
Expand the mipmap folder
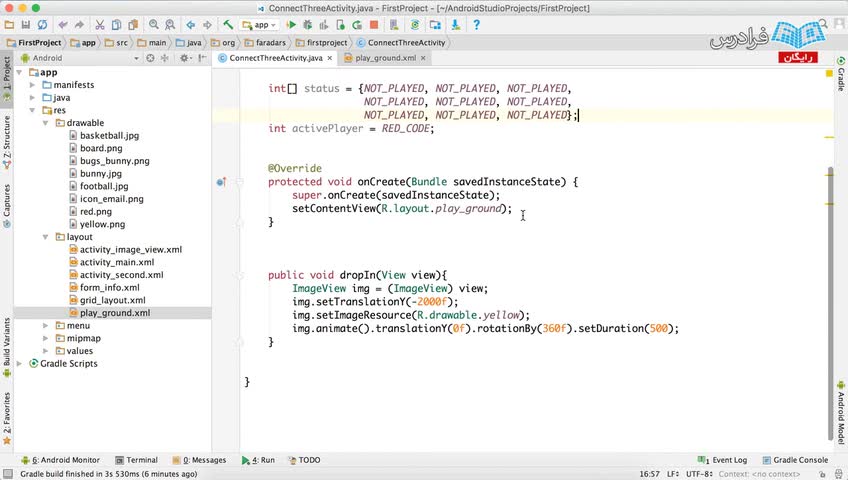pyautogui.click(x=46, y=338)
